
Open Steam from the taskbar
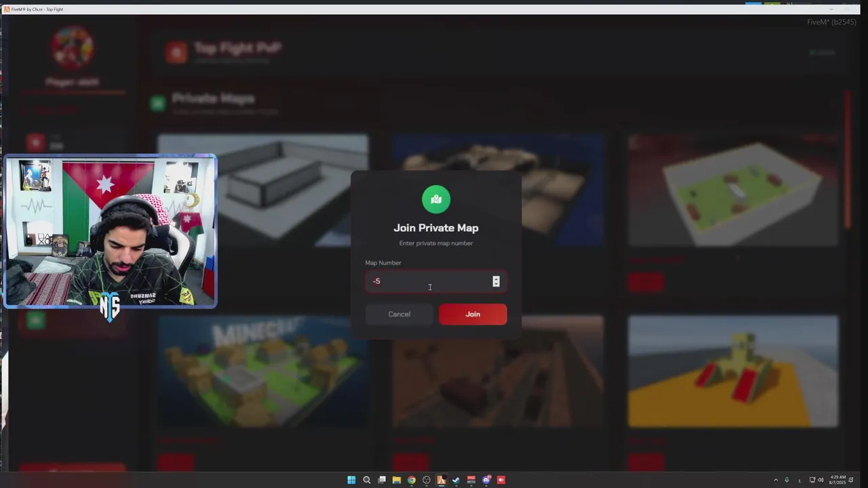[456, 480]
